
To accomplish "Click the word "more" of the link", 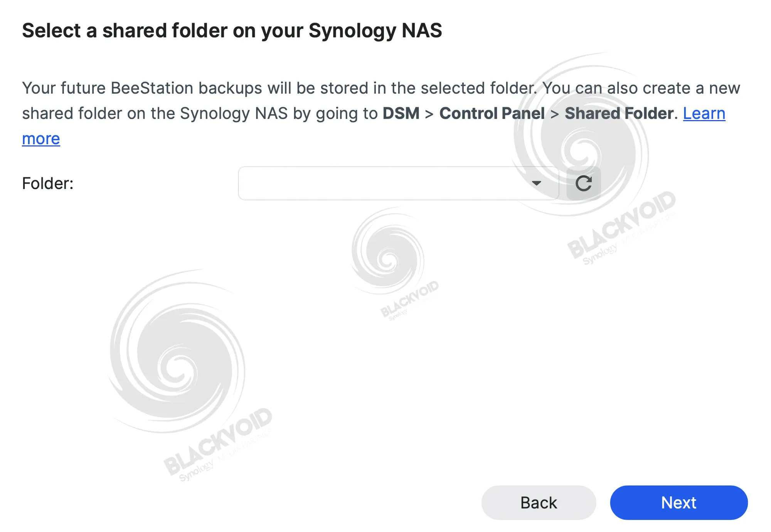I will (41, 139).
